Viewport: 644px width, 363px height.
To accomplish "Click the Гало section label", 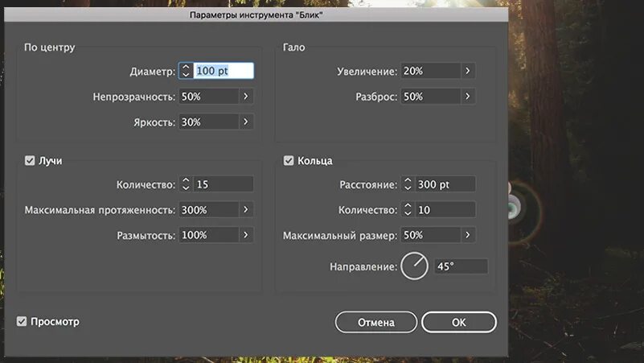I will click(293, 47).
